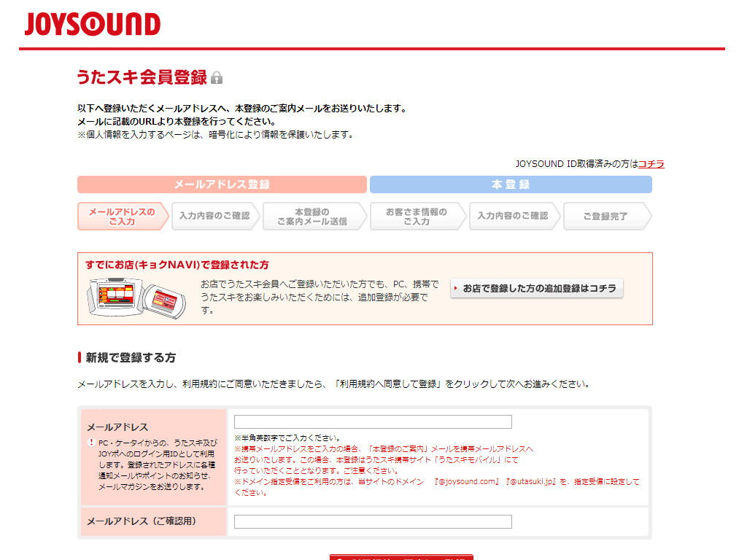Click the メールアドレス(ご確認用) label
This screenshot has height=560, width=747.
coord(142,521)
